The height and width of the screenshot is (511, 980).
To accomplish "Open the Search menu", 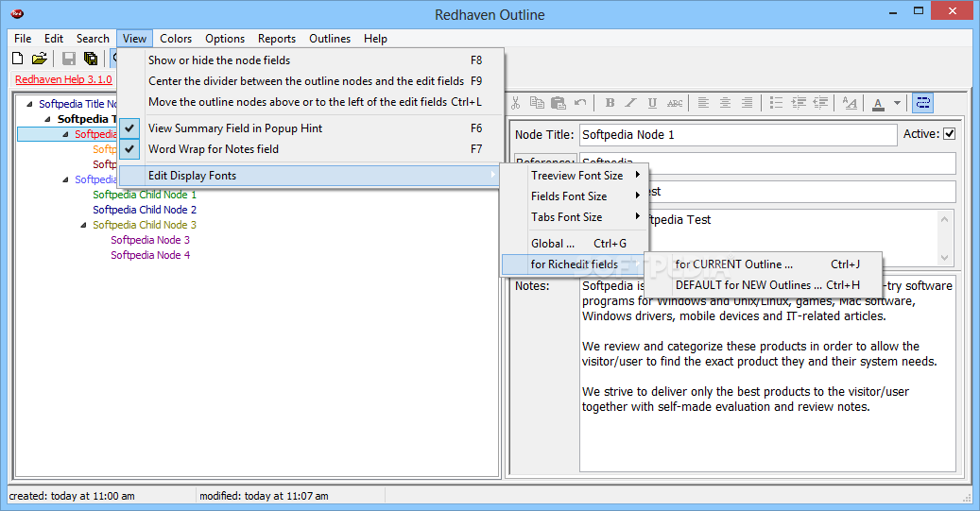I will point(93,38).
